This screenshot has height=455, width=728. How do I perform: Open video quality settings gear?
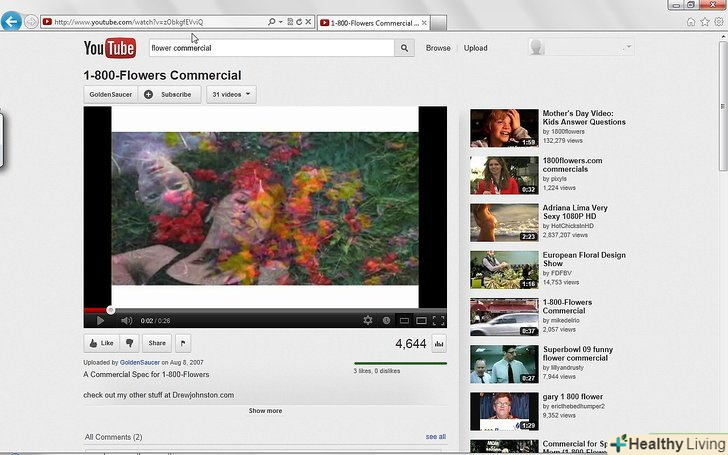368,320
